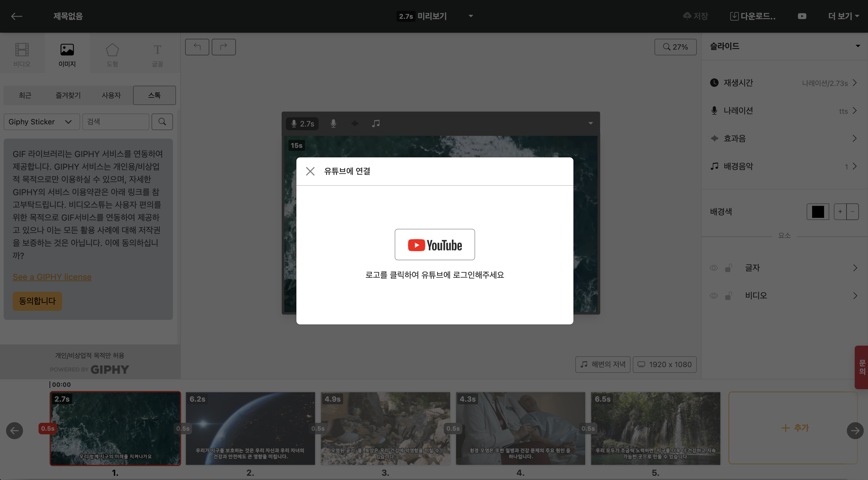Switch to the 즐겨찾기 tab

68,95
